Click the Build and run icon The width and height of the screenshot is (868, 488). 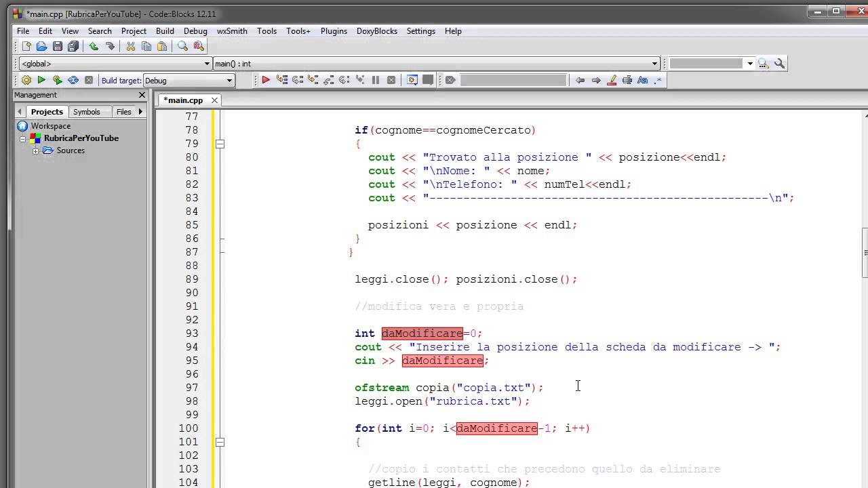coord(57,80)
